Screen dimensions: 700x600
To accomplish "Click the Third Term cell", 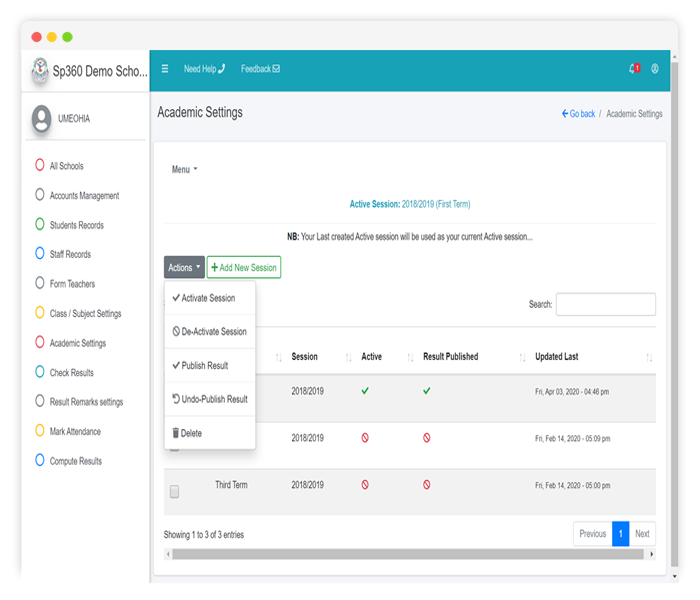I will click(231, 485).
